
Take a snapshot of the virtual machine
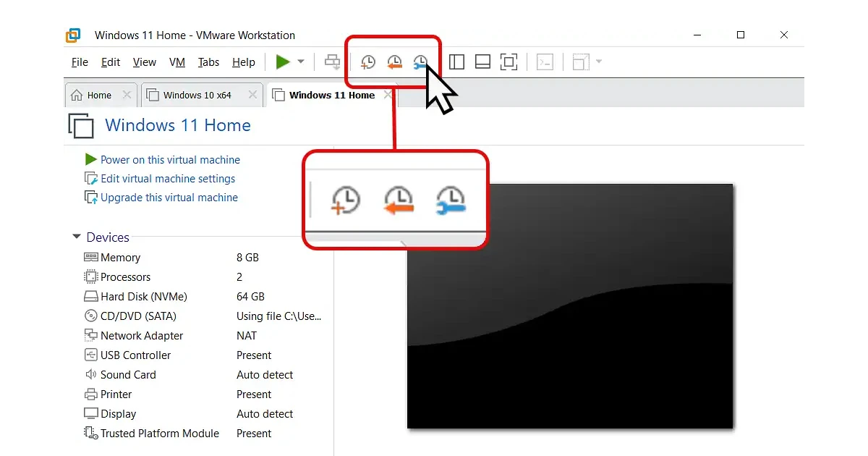click(367, 62)
